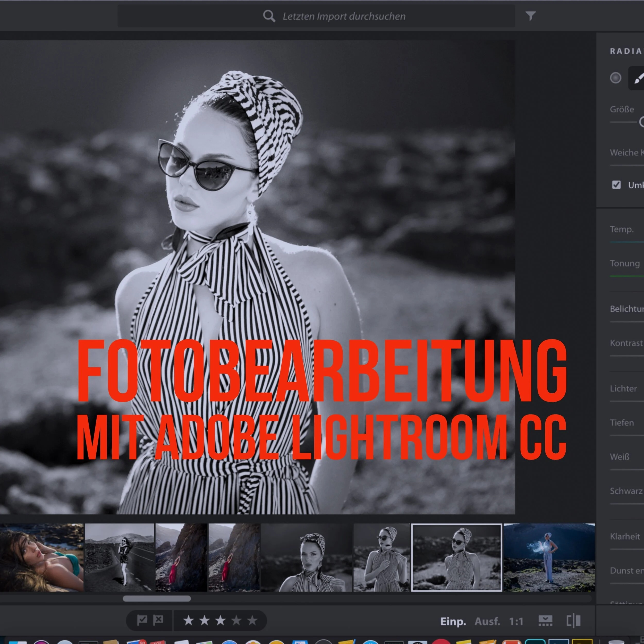Set rating to five stars
The image size is (644, 644).
tap(252, 620)
